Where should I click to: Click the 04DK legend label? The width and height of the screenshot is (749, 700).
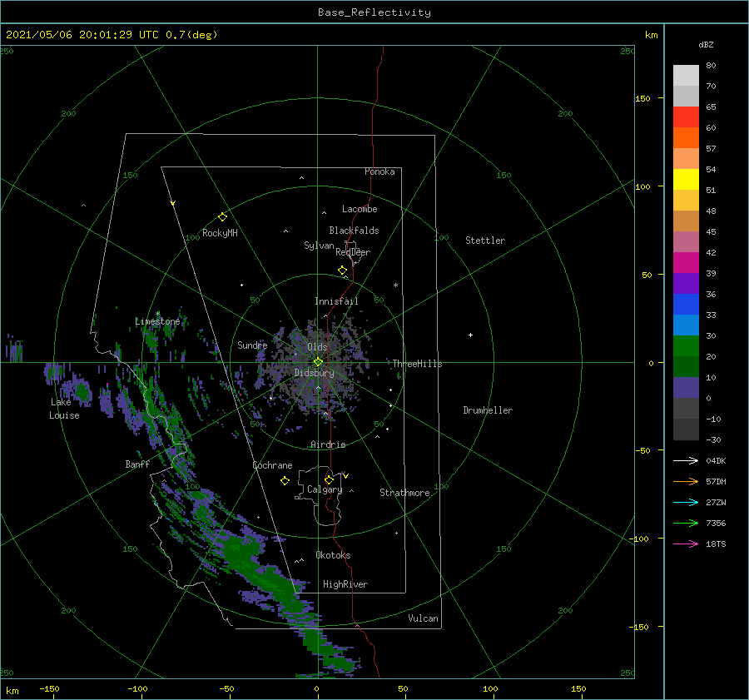tap(716, 460)
